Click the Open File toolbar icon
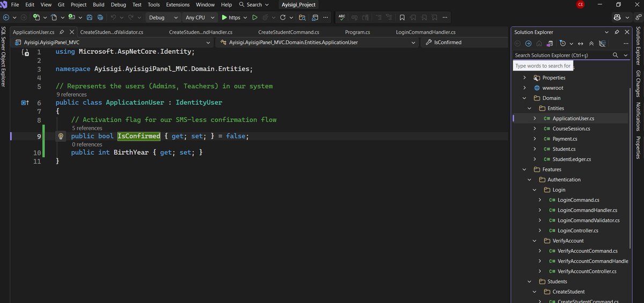Viewport: 644px width, 303px height. click(54, 17)
